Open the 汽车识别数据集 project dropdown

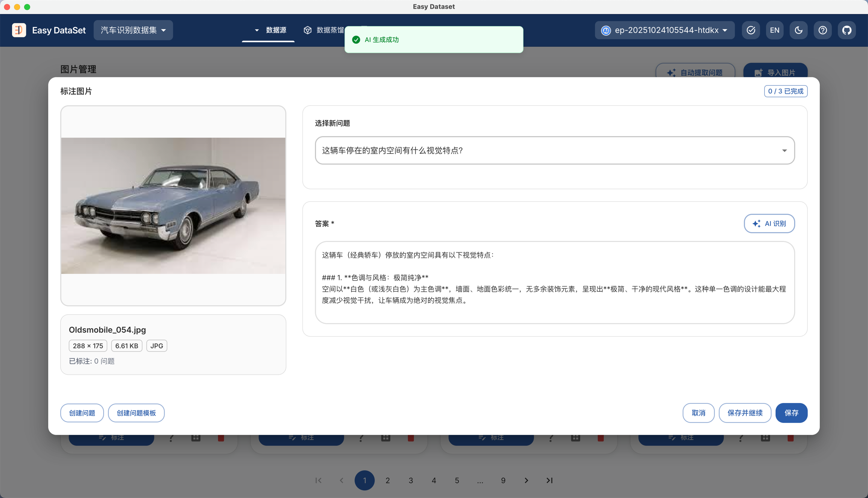(133, 30)
